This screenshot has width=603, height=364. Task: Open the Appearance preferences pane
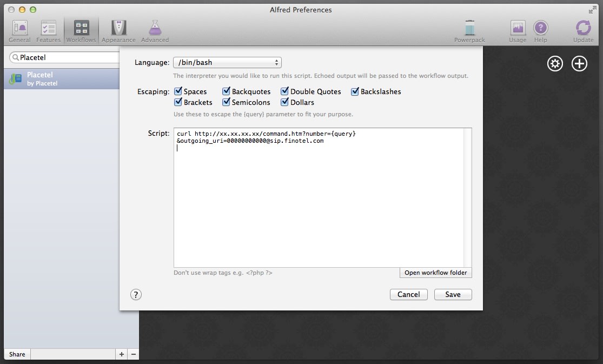(x=118, y=31)
